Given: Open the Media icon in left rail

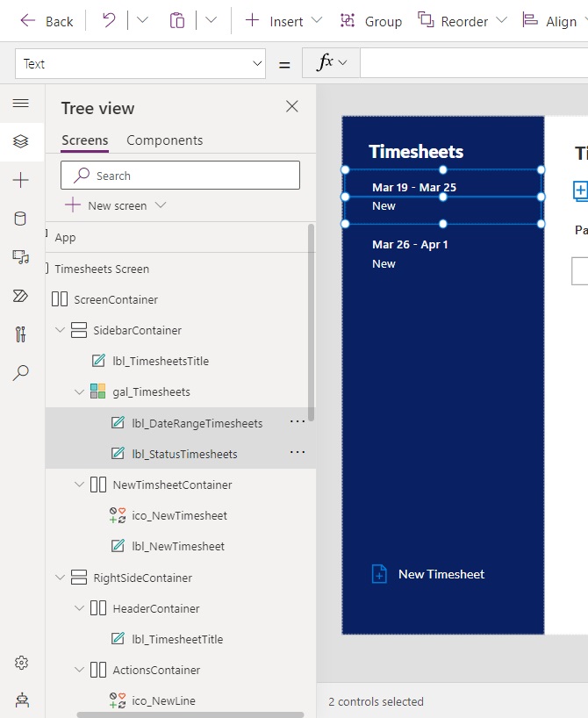Looking at the screenshot, I should point(21,257).
